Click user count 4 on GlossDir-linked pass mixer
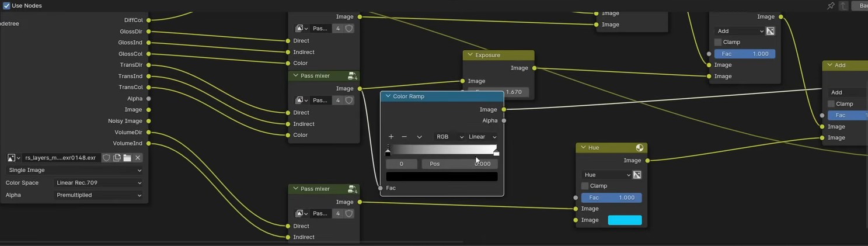This screenshot has height=246, width=868. point(337,28)
